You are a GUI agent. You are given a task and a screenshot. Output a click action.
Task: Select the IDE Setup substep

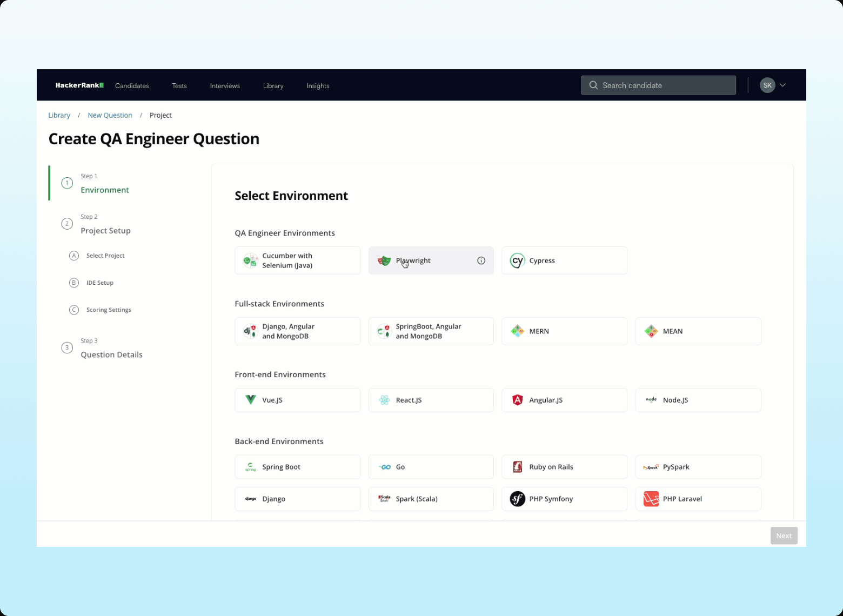point(100,283)
